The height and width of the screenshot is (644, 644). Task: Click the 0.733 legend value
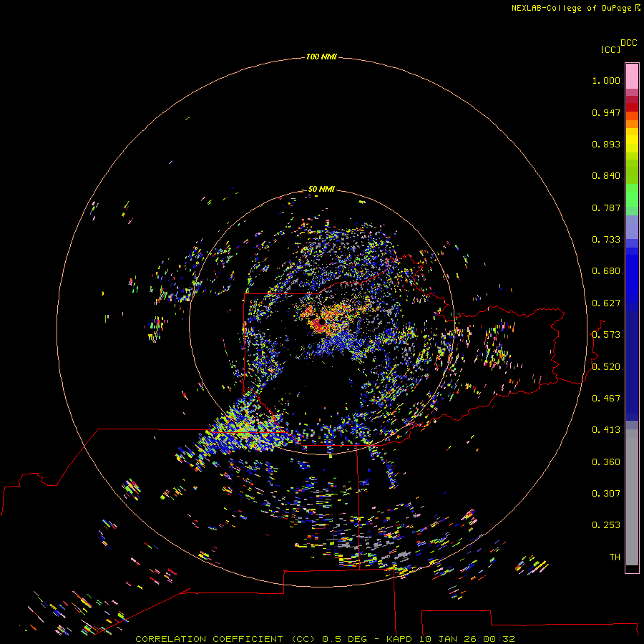(x=606, y=240)
